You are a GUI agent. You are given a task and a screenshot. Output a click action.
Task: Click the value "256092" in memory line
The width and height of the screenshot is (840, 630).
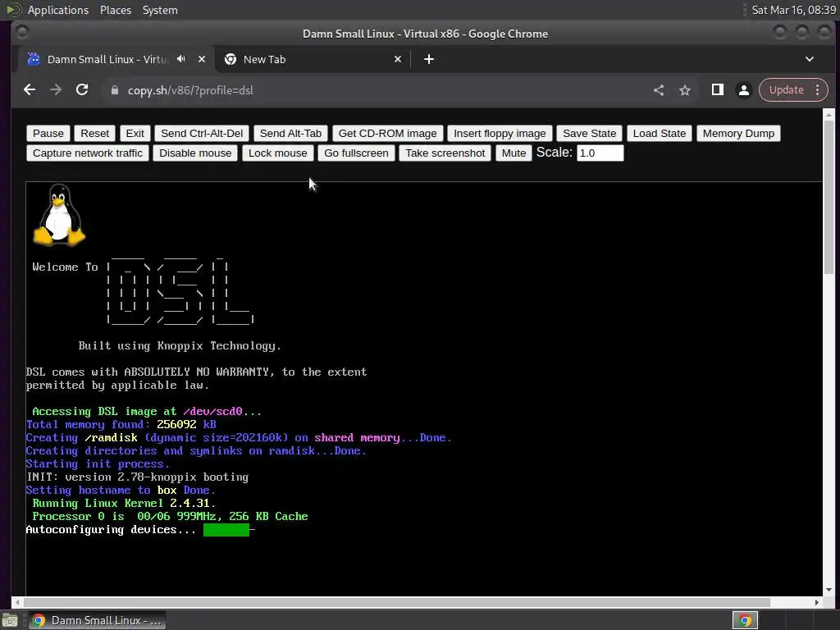176,425
